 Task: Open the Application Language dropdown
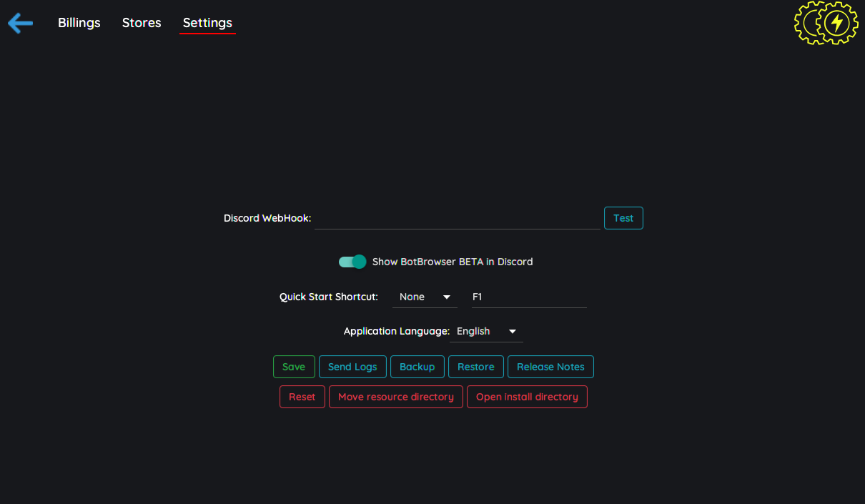coord(486,331)
